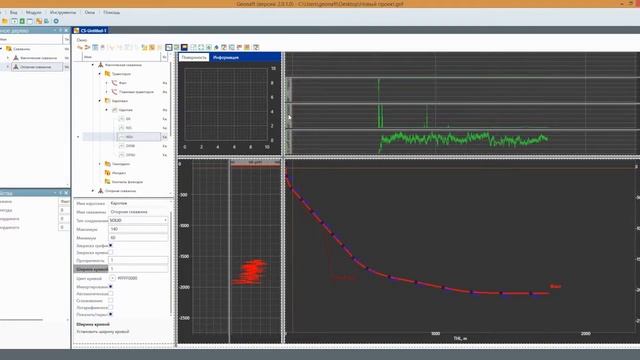640x360 pixels.
Task: Toggle the Автоматически checkbox
Action: (111, 293)
